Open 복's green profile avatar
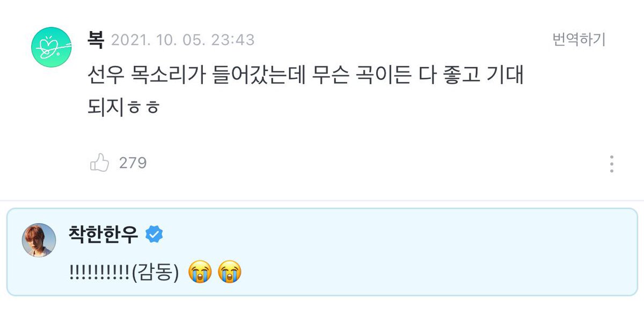Image resolution: width=644 pixels, height=315 pixels. [x=49, y=47]
